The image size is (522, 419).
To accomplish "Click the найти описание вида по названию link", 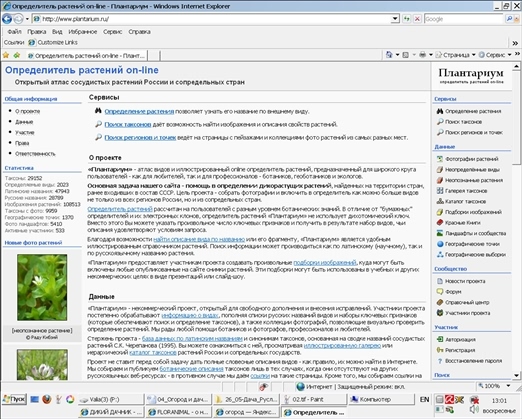I will [x=199, y=239].
